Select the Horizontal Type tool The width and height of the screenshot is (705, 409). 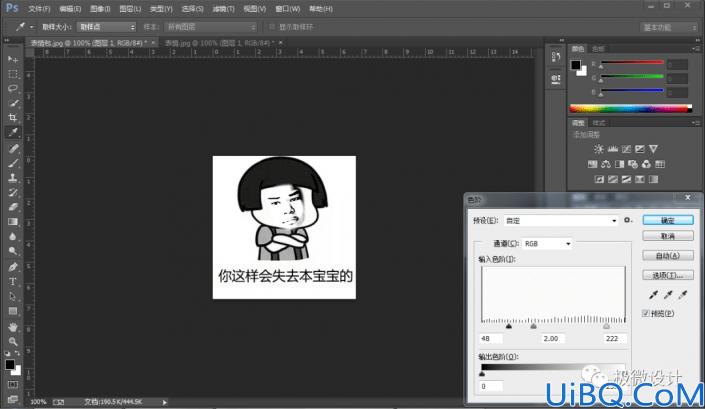pyautogui.click(x=13, y=282)
